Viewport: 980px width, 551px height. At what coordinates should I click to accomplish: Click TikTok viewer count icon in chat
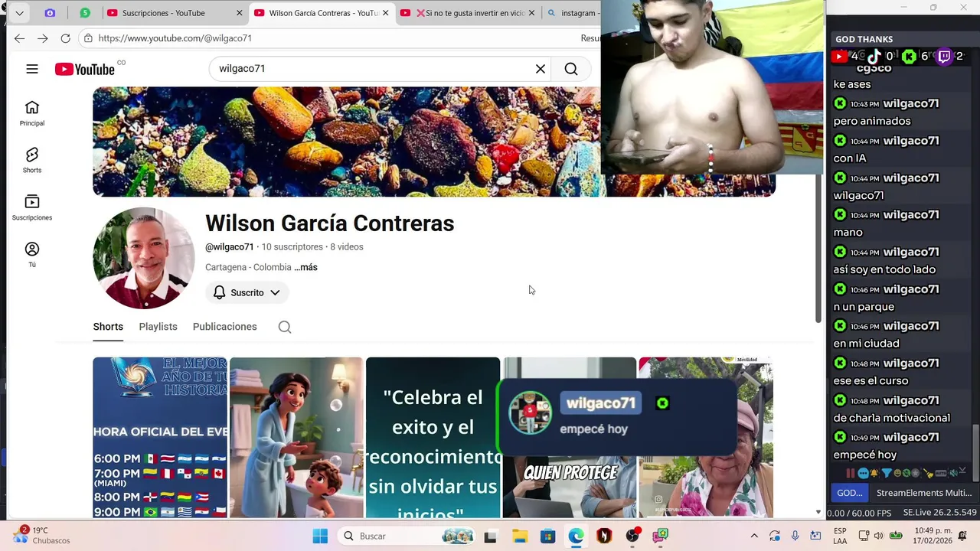[x=874, y=56]
